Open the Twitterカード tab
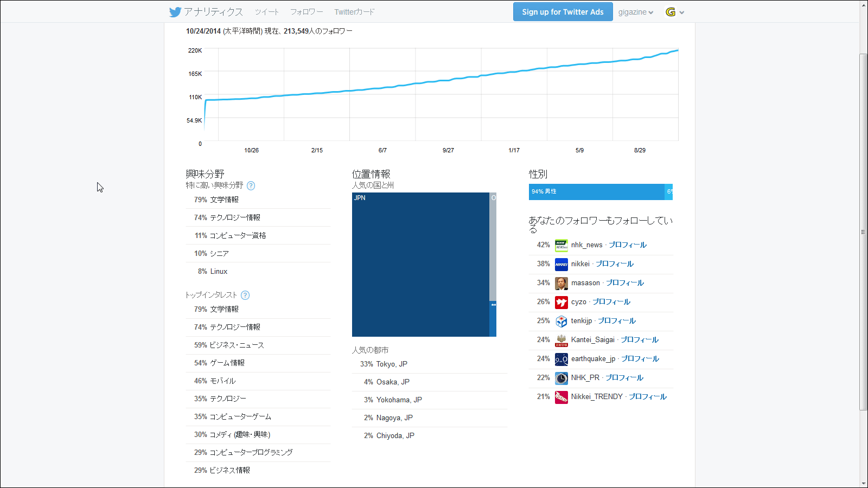The image size is (868, 488). pos(354,12)
